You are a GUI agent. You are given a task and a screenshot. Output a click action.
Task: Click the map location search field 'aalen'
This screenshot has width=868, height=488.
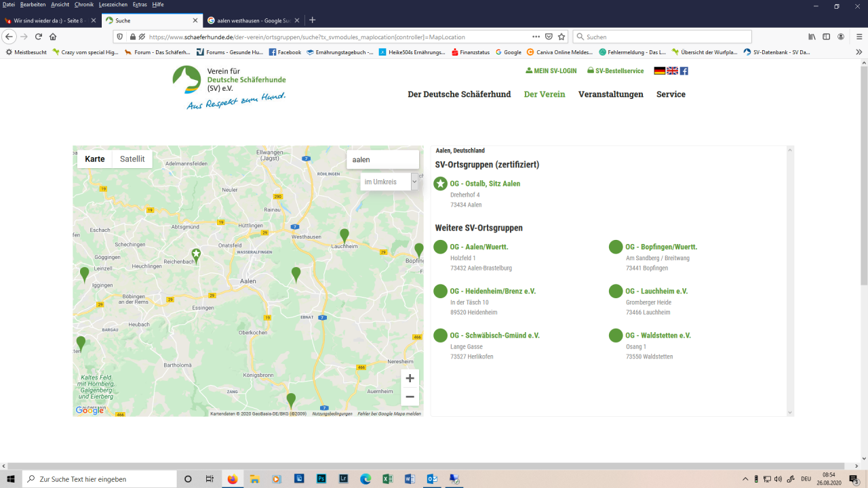pos(382,160)
